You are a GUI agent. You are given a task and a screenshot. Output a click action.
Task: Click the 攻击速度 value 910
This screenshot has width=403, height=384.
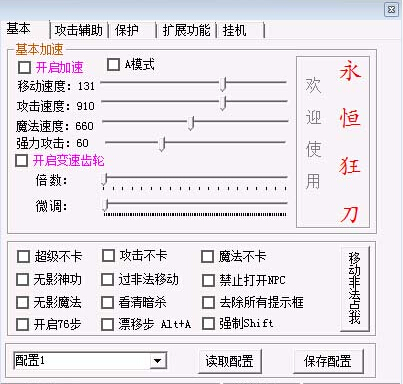click(x=86, y=106)
